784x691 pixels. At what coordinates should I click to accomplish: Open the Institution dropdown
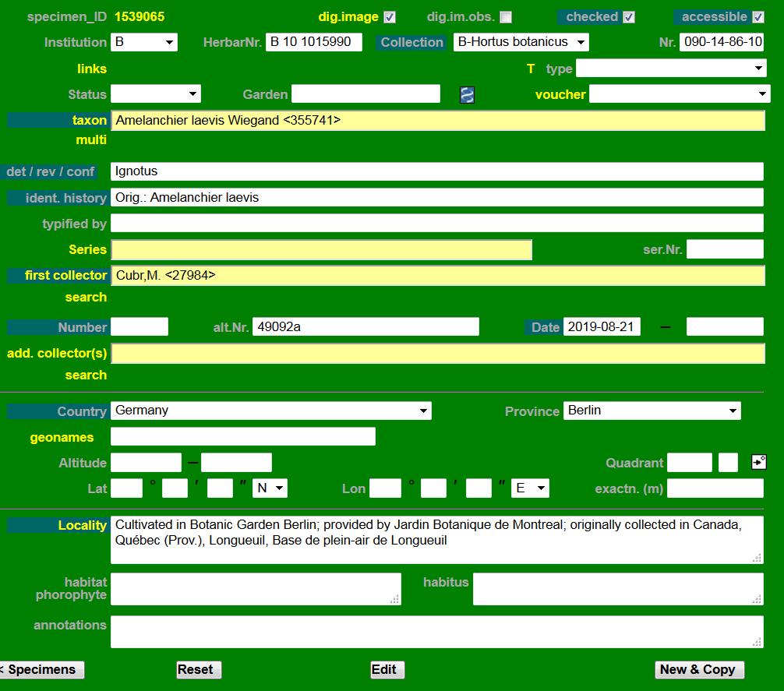pyautogui.click(x=144, y=42)
